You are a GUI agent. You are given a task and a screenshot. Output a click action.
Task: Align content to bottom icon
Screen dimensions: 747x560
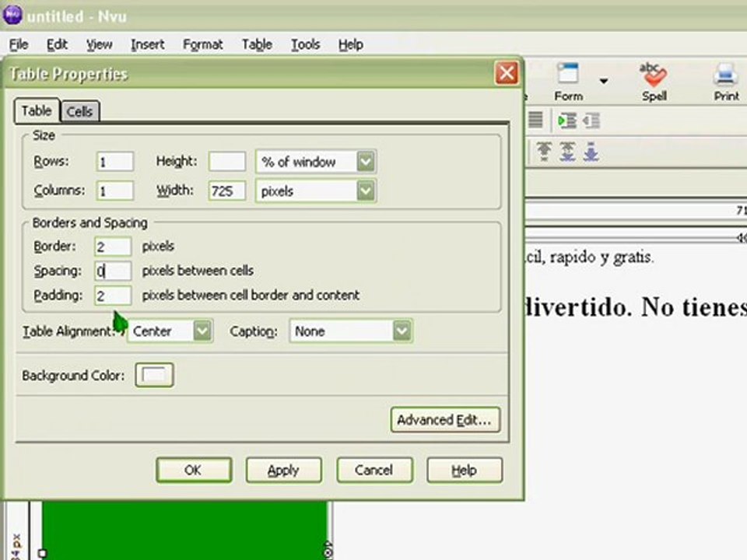click(591, 152)
